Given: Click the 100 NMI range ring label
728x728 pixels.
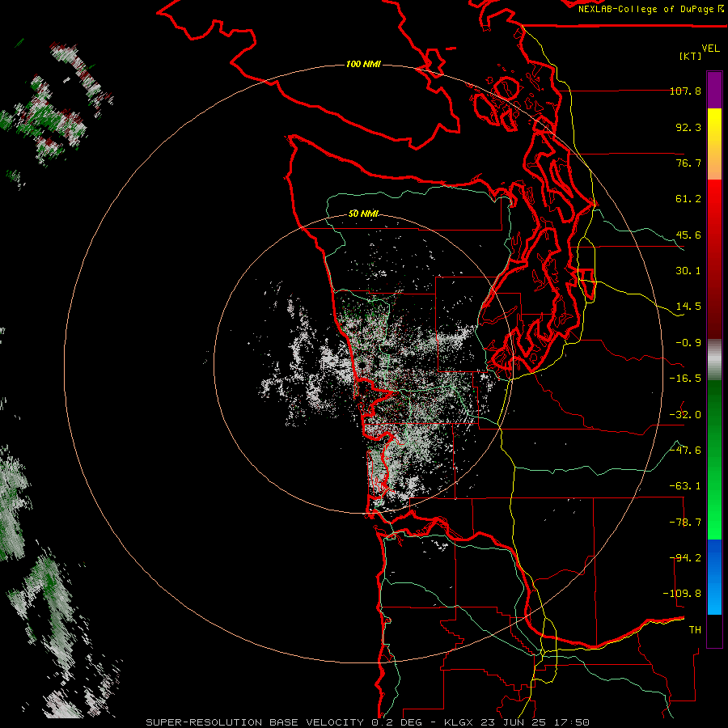Looking at the screenshot, I should (x=363, y=64).
